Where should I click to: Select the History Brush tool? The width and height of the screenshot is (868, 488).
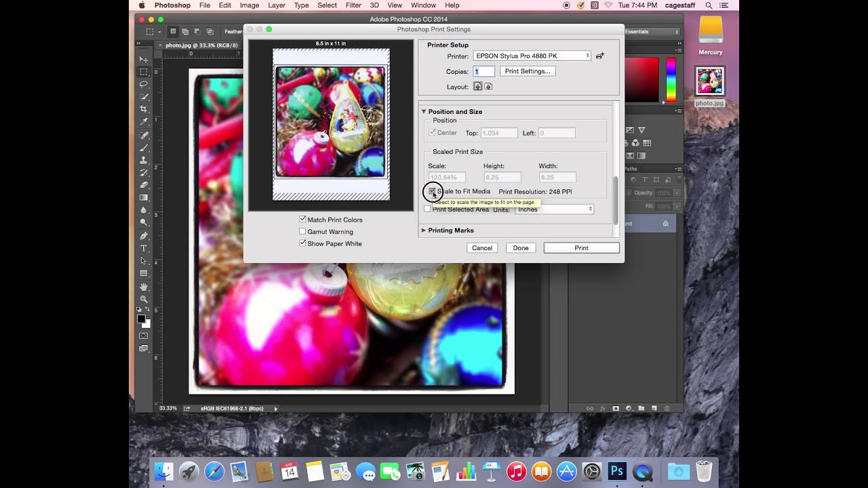(x=144, y=172)
